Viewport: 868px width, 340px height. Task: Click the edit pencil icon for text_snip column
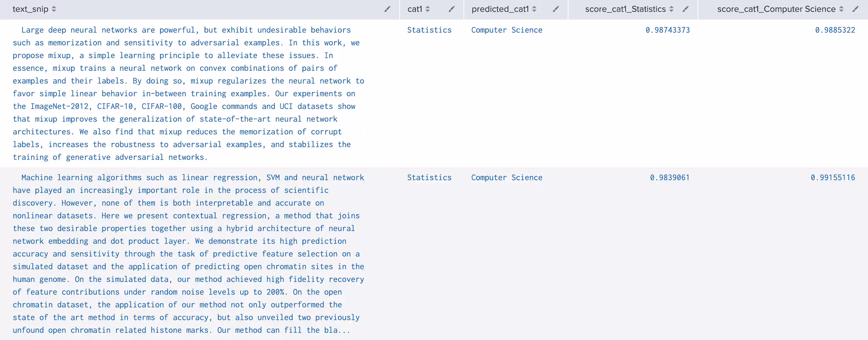click(x=387, y=8)
